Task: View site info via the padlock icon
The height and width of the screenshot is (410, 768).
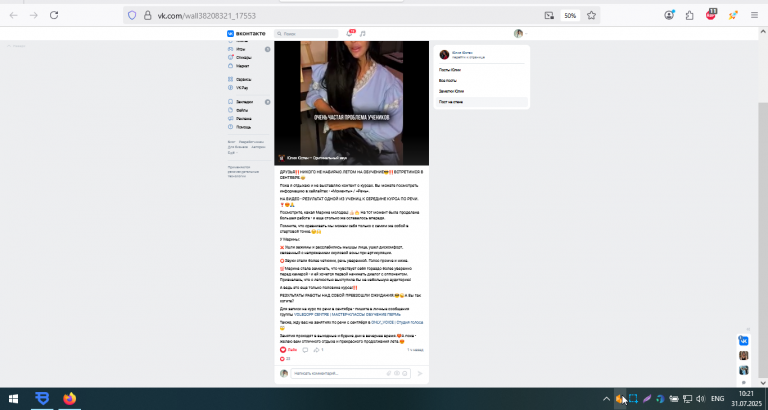Action: [147, 15]
